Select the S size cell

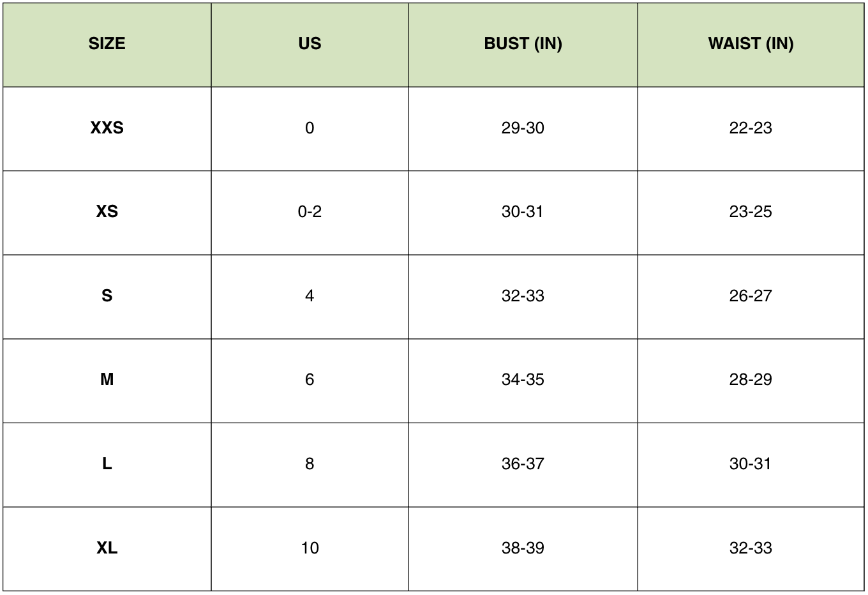pos(107,296)
